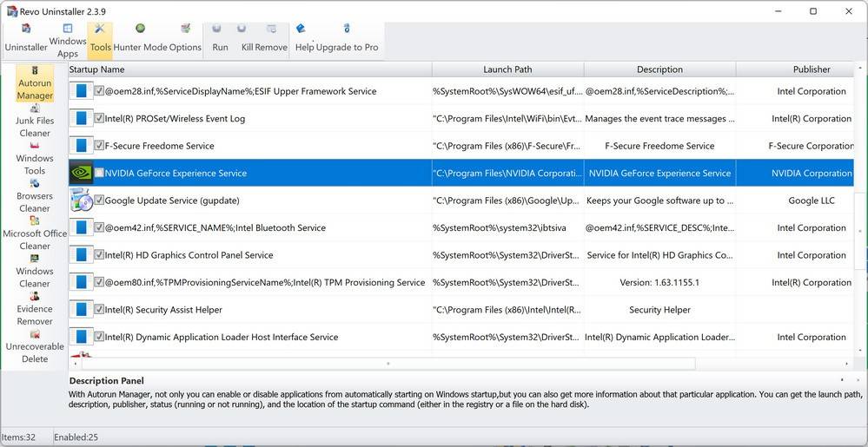868x447 pixels.
Task: Click icon of Intel PROSet/Wireless Event Log row
Action: 82,118
